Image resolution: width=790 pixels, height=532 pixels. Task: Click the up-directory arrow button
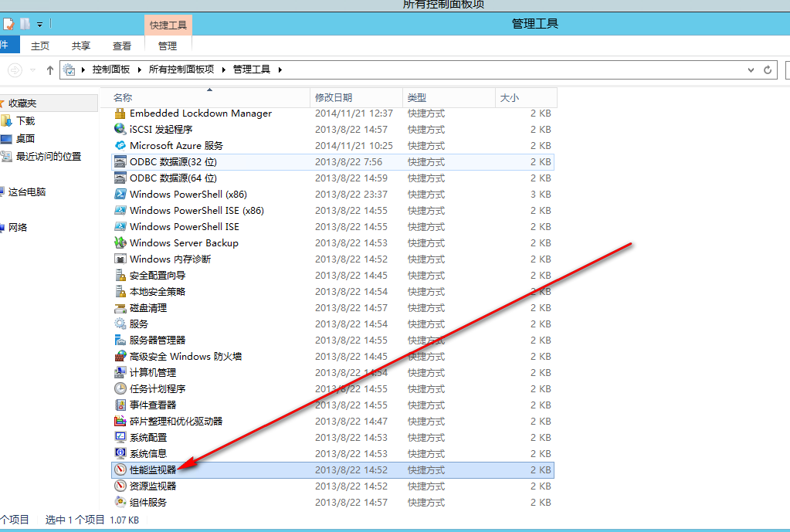click(x=50, y=69)
